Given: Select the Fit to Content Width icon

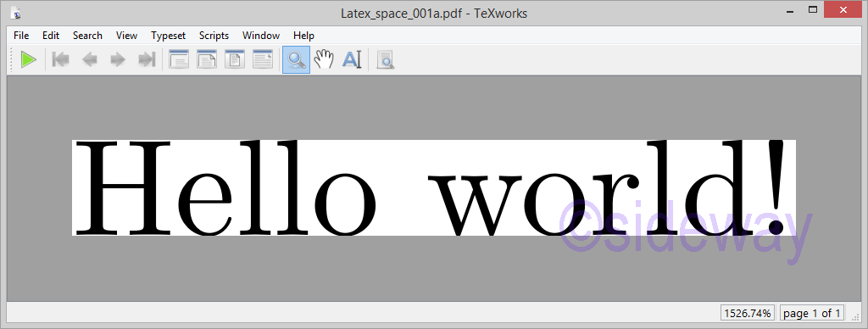Looking at the screenshot, I should 263,59.
